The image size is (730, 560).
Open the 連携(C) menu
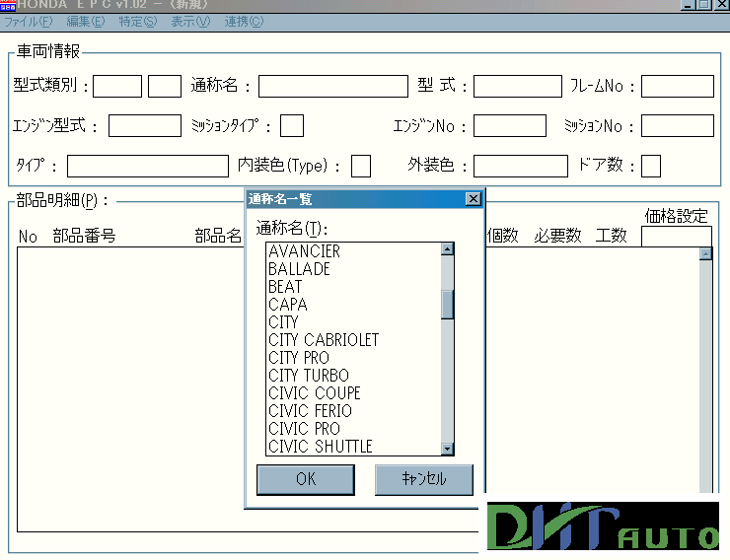click(x=244, y=22)
